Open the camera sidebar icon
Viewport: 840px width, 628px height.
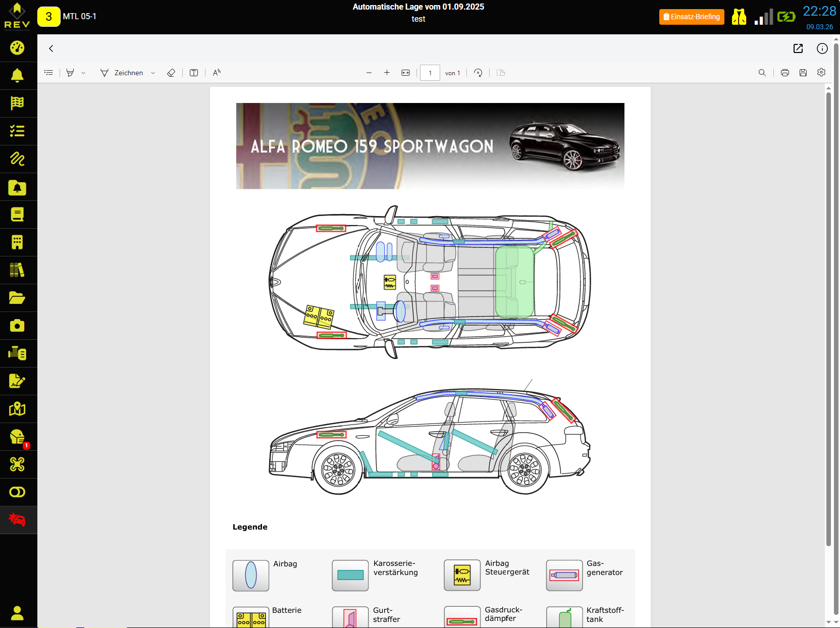click(17, 326)
